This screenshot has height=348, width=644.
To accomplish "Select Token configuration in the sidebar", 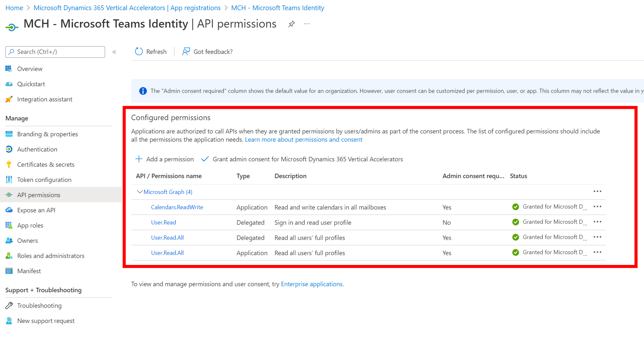I will click(x=44, y=180).
